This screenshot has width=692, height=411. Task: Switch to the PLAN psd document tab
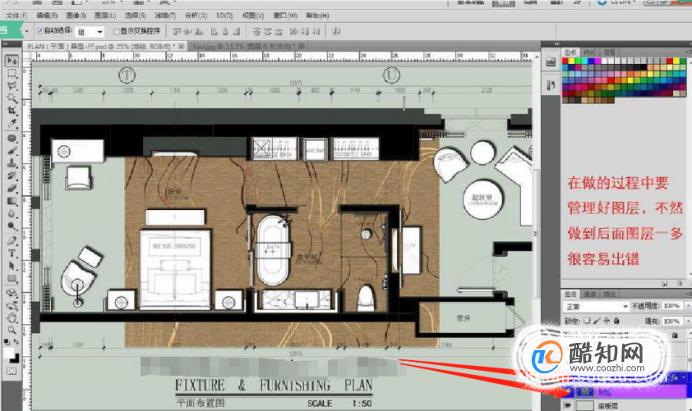tap(105, 46)
